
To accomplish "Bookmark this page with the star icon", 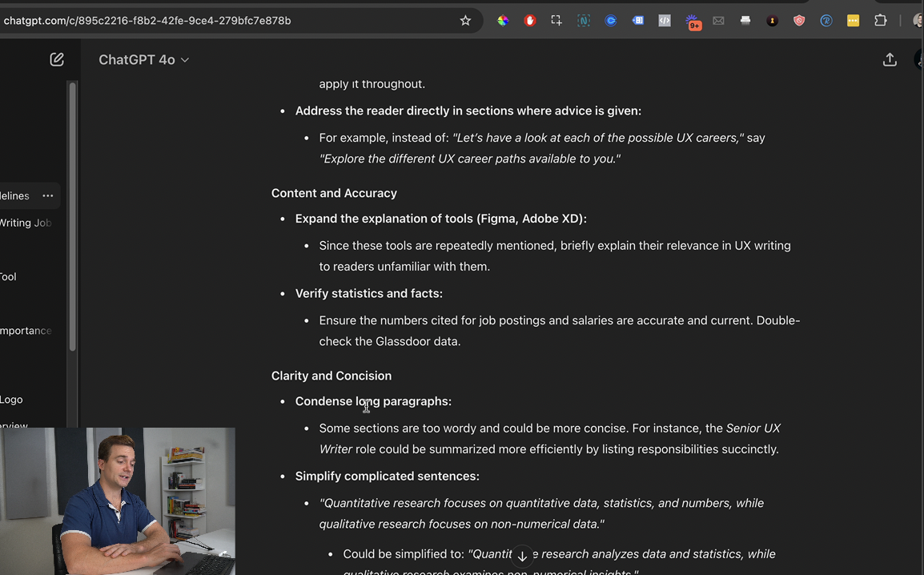I will pyautogui.click(x=465, y=21).
